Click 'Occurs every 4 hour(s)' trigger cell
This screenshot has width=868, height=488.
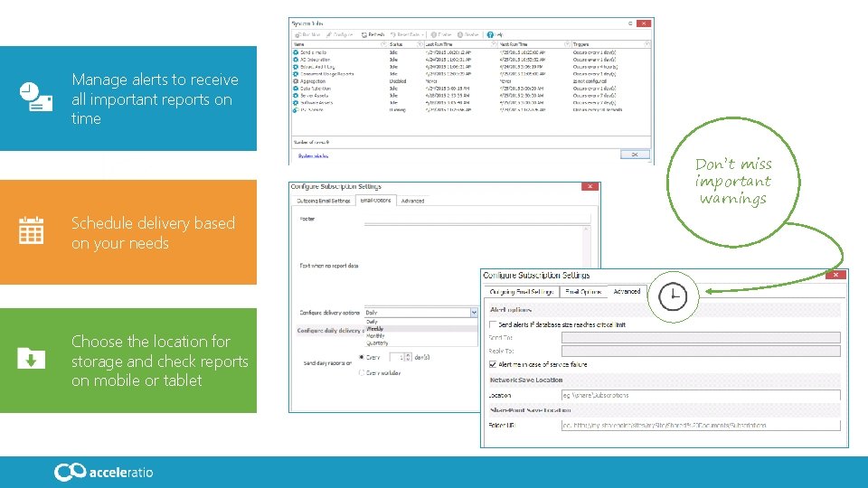click(x=594, y=67)
